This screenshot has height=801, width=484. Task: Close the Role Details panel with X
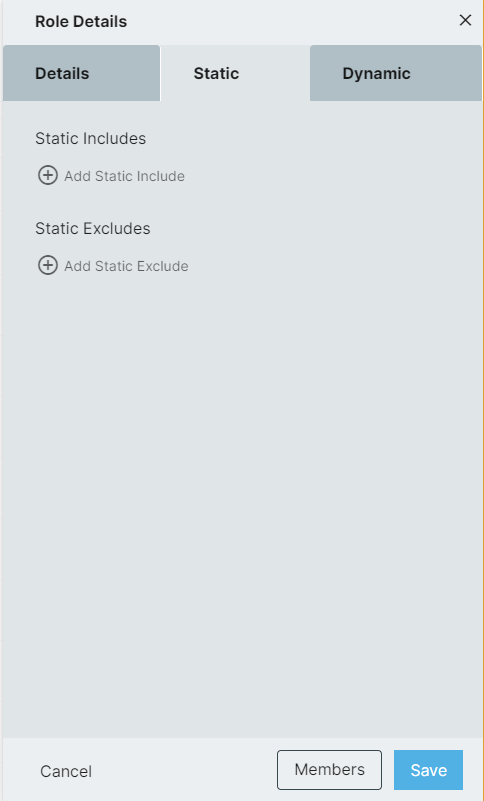465,20
